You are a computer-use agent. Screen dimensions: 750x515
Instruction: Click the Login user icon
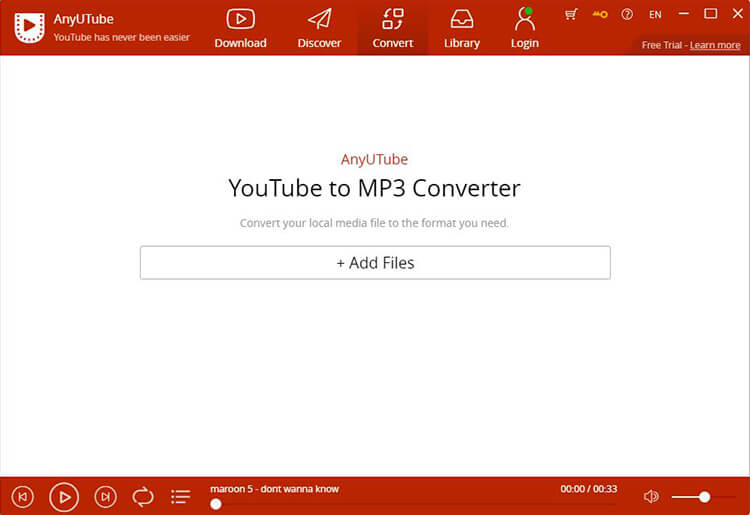[x=525, y=29]
